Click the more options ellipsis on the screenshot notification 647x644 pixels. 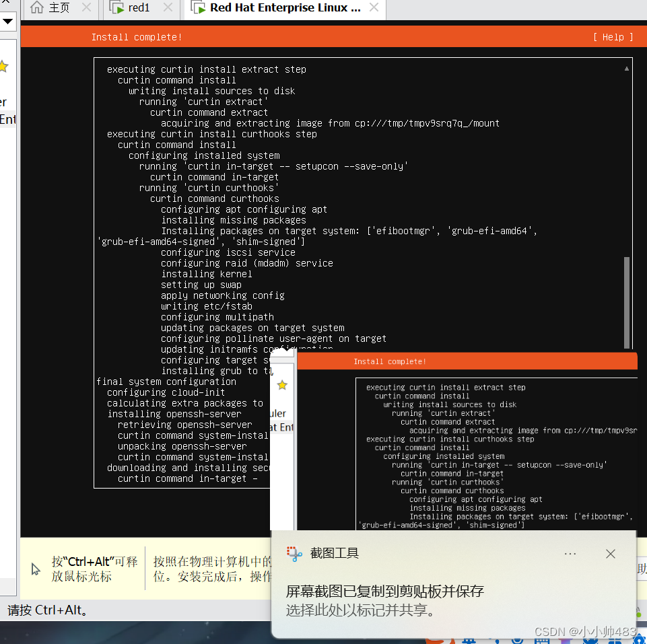(x=570, y=553)
